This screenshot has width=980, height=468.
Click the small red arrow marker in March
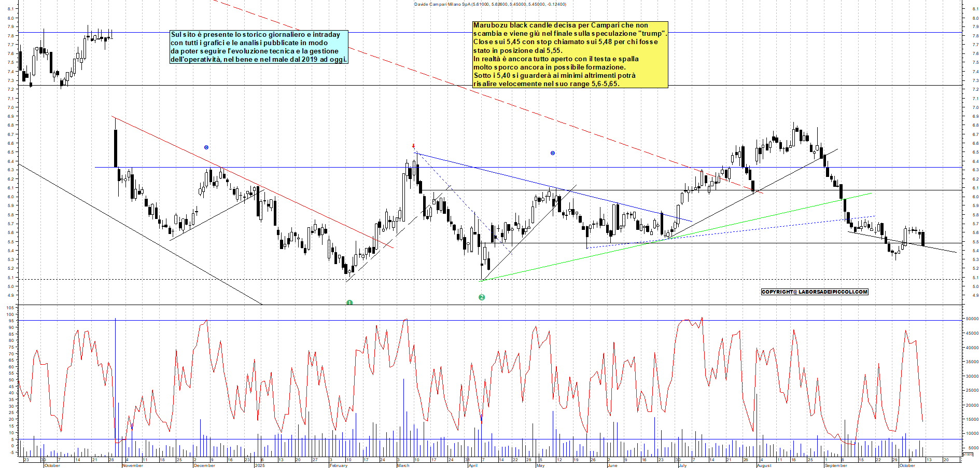(x=413, y=146)
